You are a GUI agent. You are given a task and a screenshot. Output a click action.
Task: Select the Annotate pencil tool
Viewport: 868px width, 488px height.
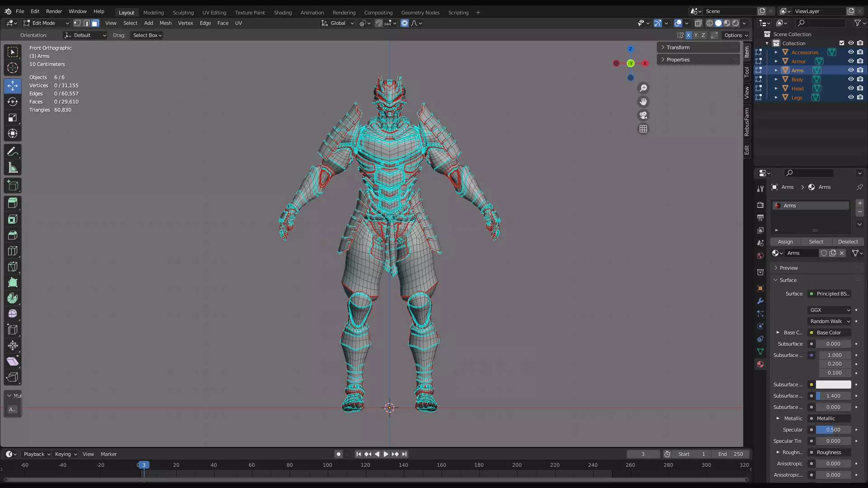point(13,152)
